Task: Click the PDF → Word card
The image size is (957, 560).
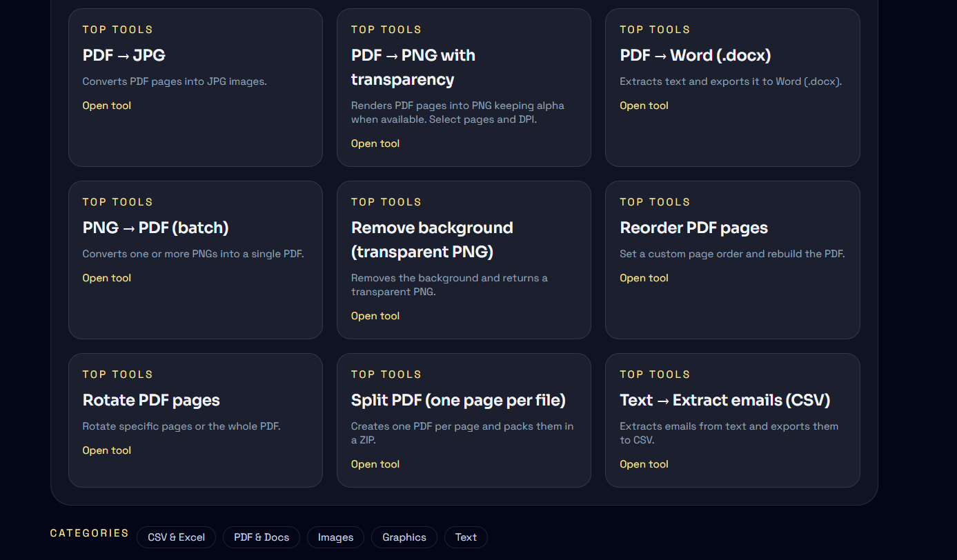Action: click(732, 88)
